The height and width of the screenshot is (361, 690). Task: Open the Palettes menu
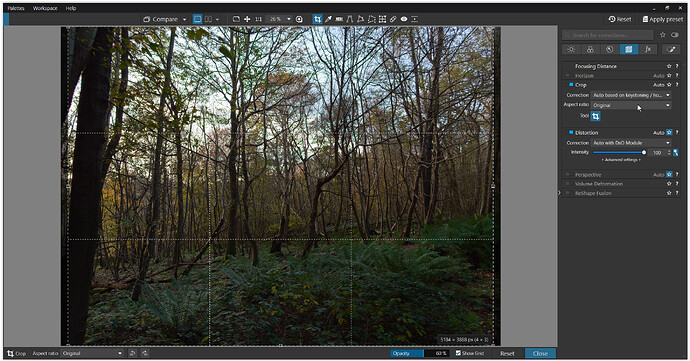point(16,8)
